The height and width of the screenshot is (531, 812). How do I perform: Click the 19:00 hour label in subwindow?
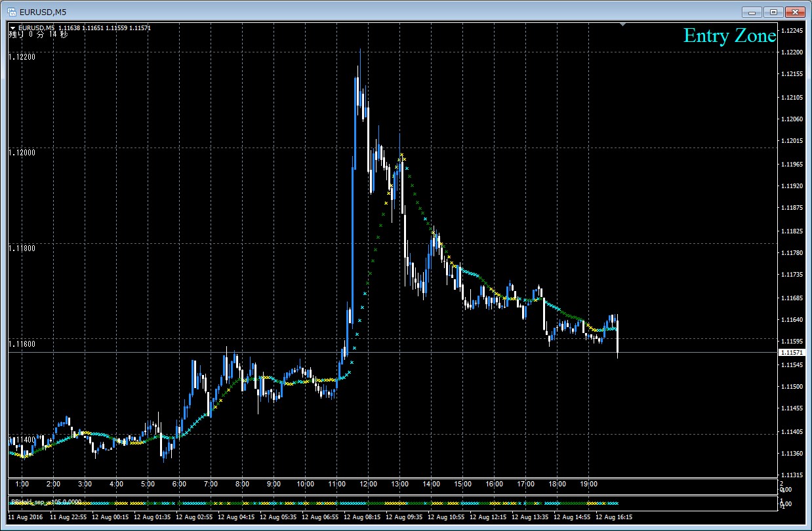click(589, 484)
